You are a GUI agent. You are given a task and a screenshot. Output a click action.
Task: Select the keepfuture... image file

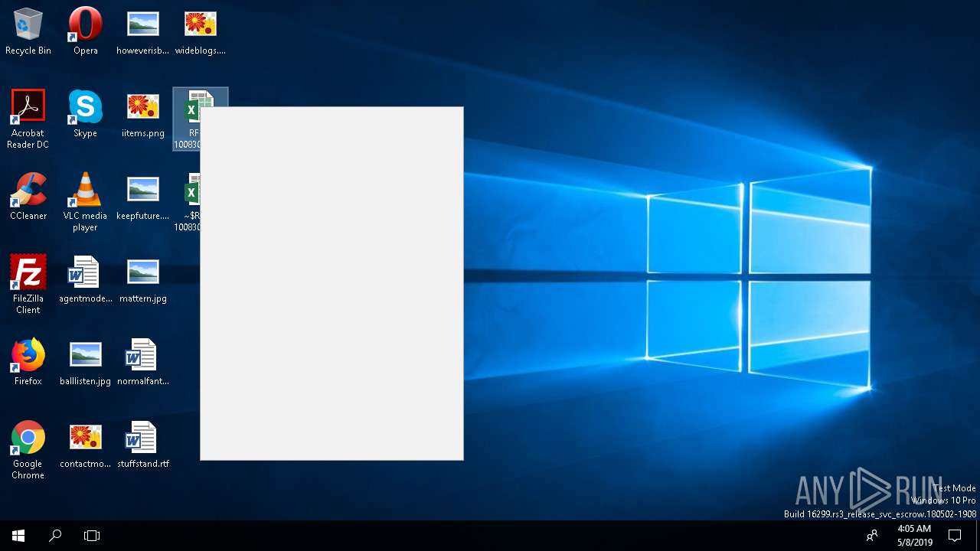[x=142, y=197]
